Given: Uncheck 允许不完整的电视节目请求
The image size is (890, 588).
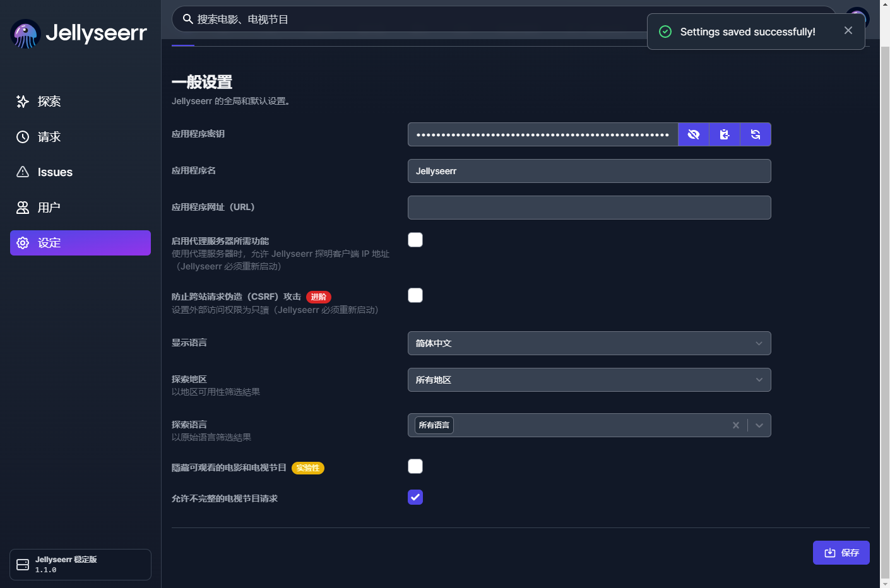Looking at the screenshot, I should pyautogui.click(x=415, y=497).
